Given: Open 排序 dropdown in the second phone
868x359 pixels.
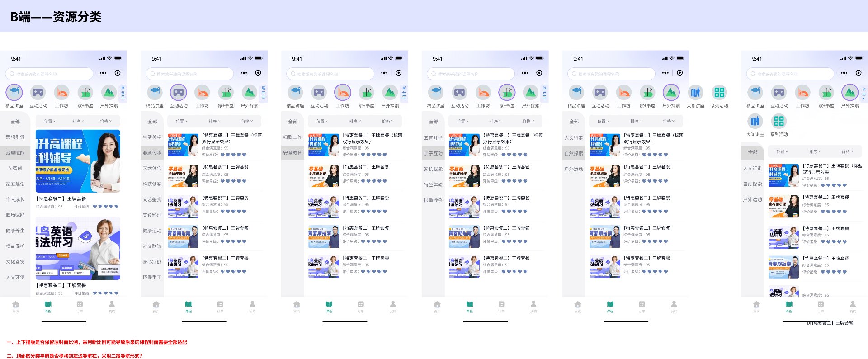Looking at the screenshot, I should [x=215, y=121].
